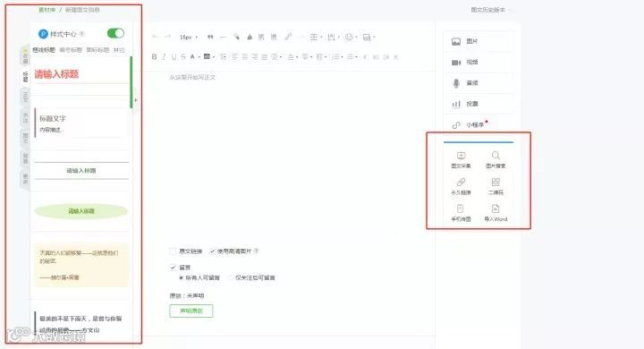Open the ordered list dropdown
The image size is (644, 349).
pyautogui.click(x=338, y=56)
